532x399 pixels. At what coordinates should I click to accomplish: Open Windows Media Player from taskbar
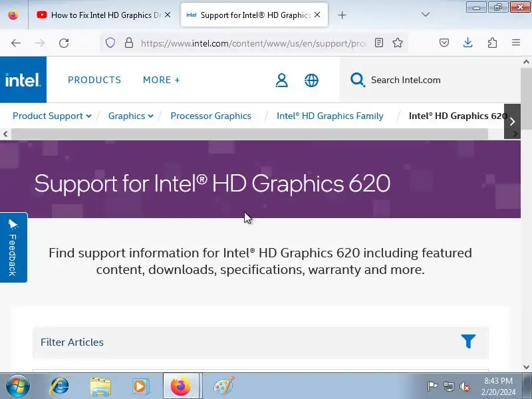140,386
